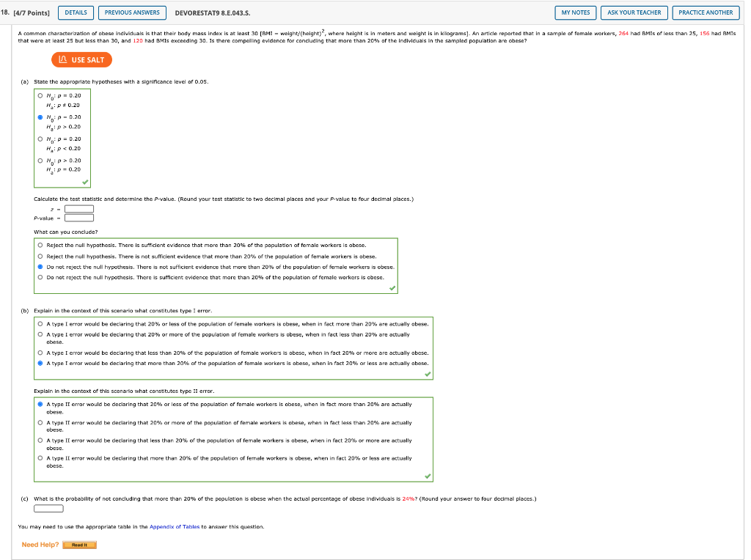
Task: Click the Read It help icon
Action: point(79,545)
